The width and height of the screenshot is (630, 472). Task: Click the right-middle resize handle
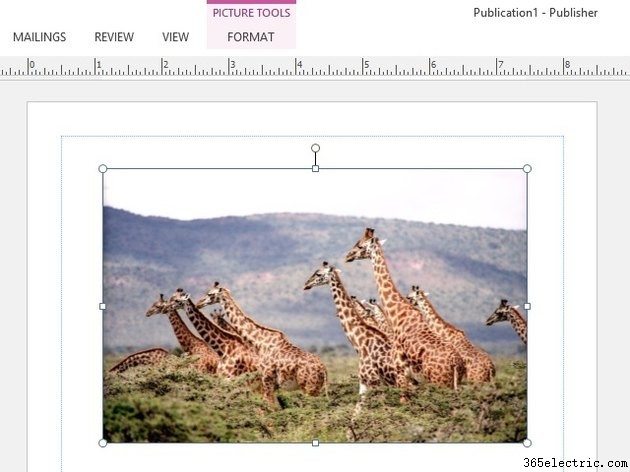coord(527,306)
